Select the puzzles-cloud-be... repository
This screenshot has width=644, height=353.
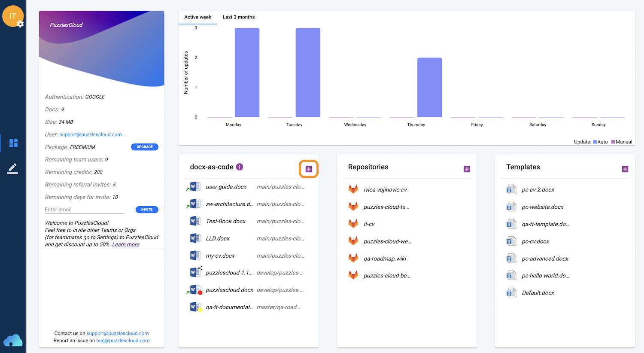(x=387, y=276)
